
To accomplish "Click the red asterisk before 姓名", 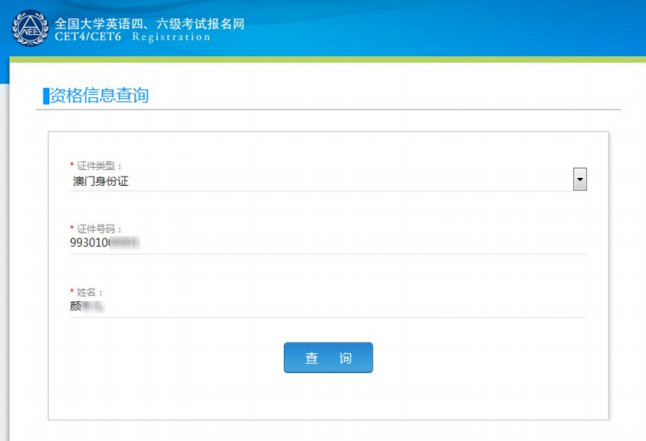I will pyautogui.click(x=71, y=292).
